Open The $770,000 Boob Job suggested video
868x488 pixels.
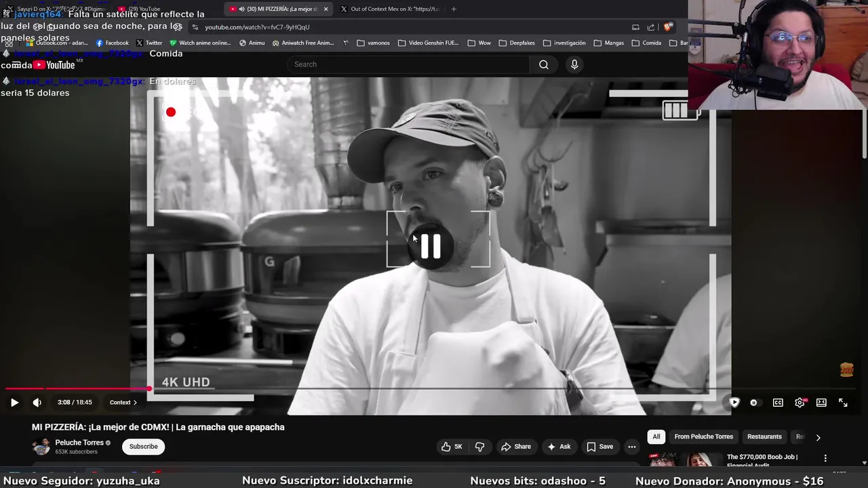(762, 460)
